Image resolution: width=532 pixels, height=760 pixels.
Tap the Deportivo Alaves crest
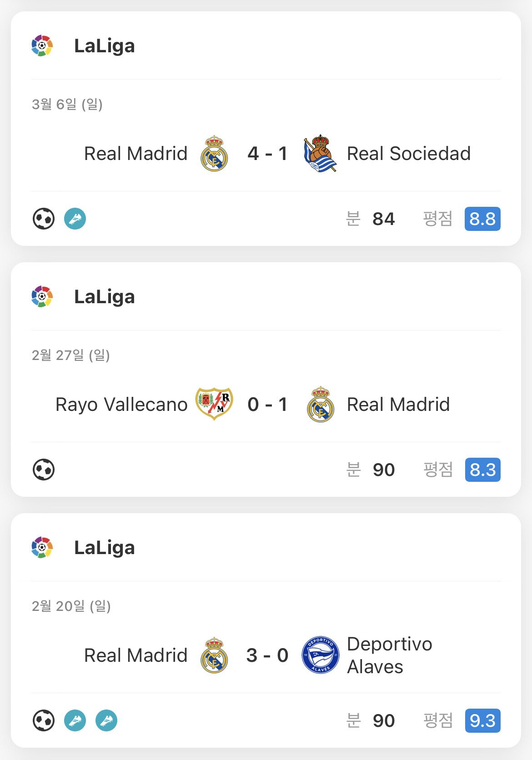click(x=320, y=655)
